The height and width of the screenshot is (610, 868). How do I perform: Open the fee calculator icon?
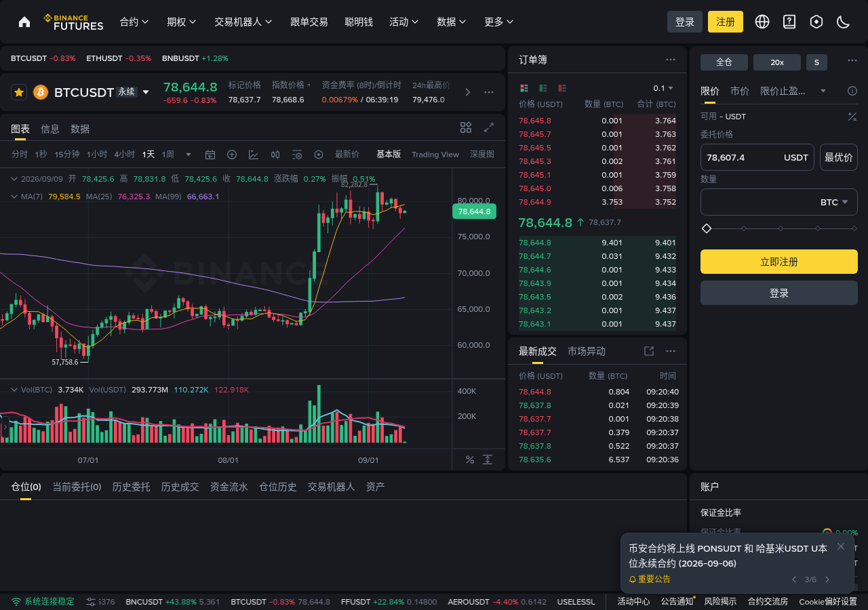[852, 117]
